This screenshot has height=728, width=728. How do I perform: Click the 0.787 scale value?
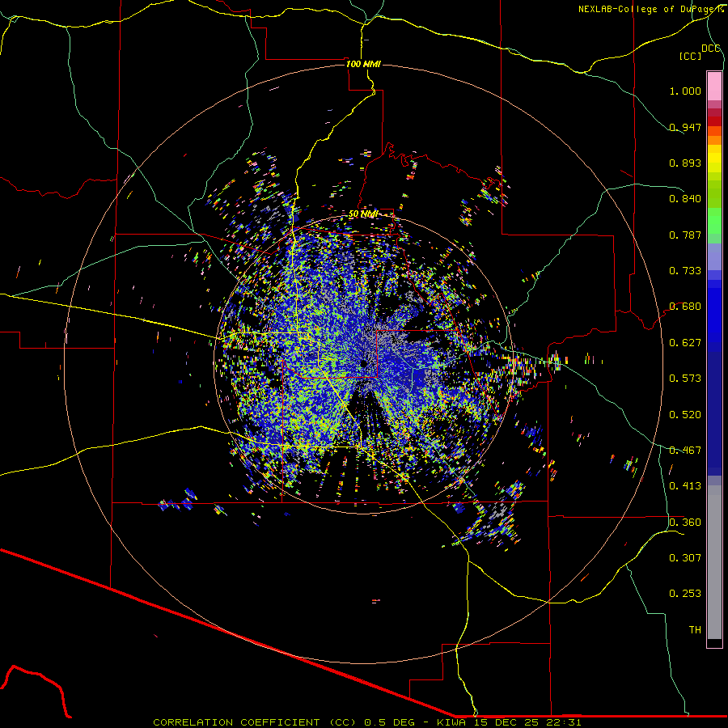pyautogui.click(x=685, y=235)
